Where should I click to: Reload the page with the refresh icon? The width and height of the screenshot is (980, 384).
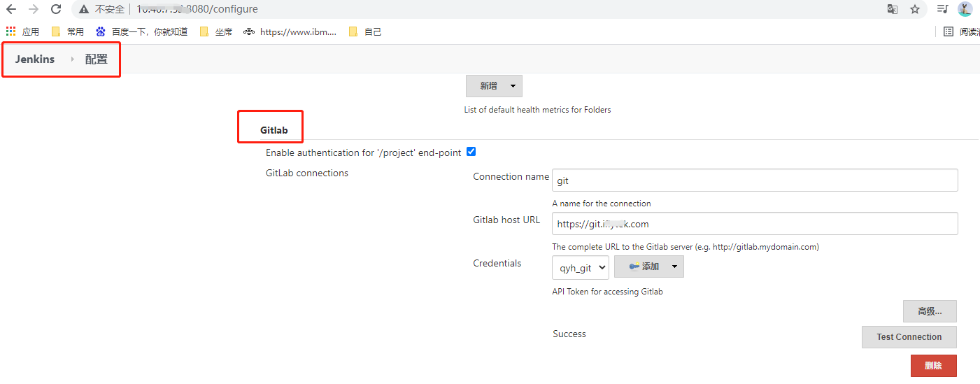tap(56, 10)
